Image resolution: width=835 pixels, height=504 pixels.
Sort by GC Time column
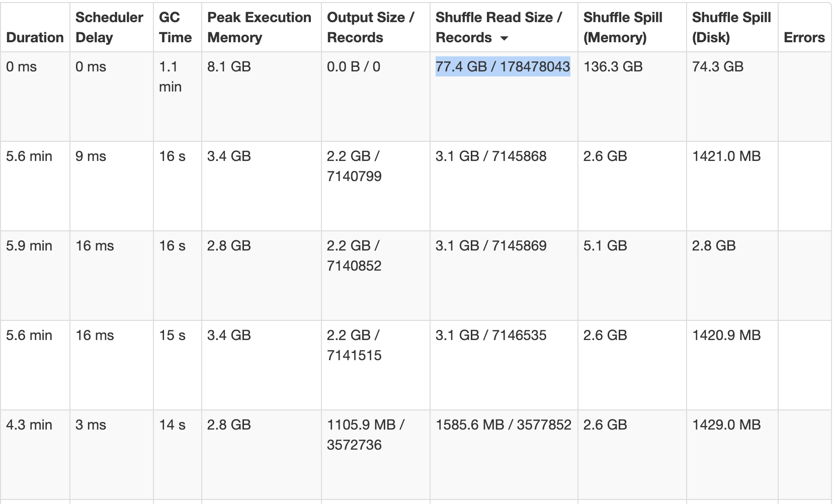(x=175, y=27)
